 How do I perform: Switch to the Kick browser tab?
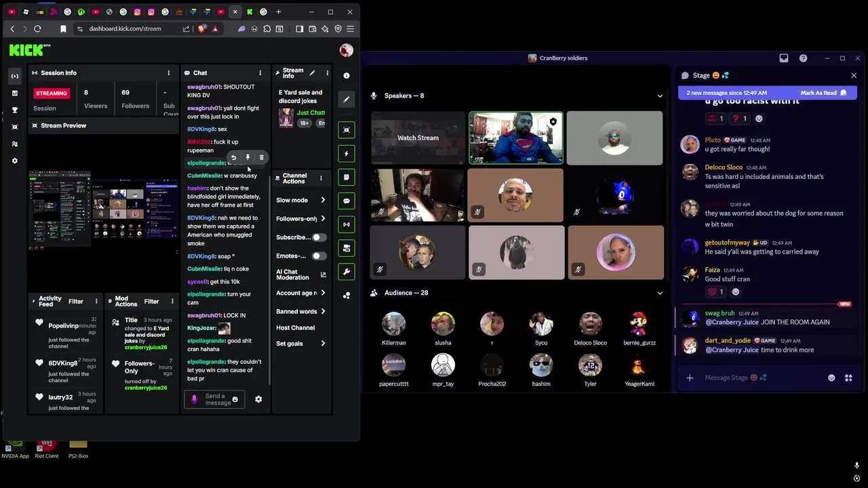(250, 12)
